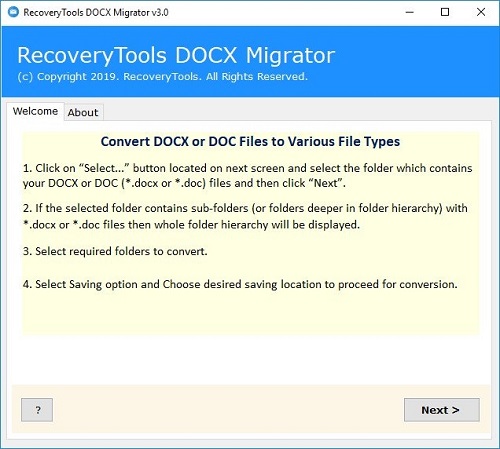
Task: Minimize the DOCX Migrator window
Action: coord(410,12)
